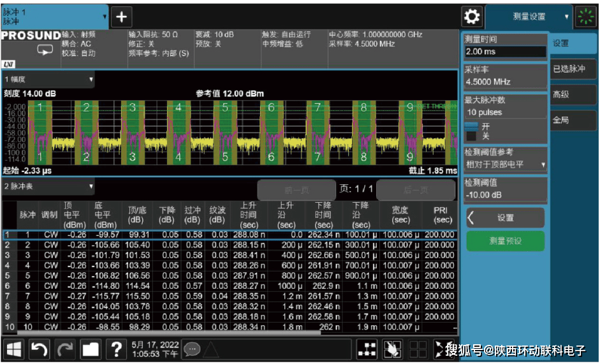
Task: Toggle max pulse count on/off switch
Action: (x=471, y=131)
